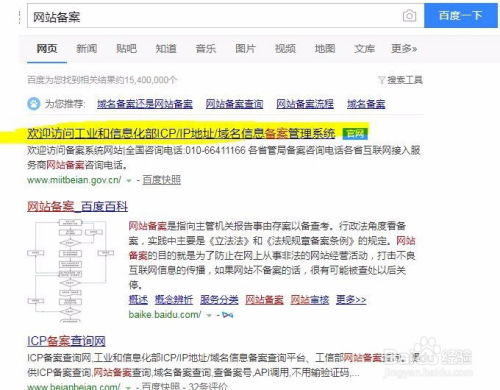
Task: Click the snippet text 全国咨询电话:010-66411166
Action: pos(185,150)
